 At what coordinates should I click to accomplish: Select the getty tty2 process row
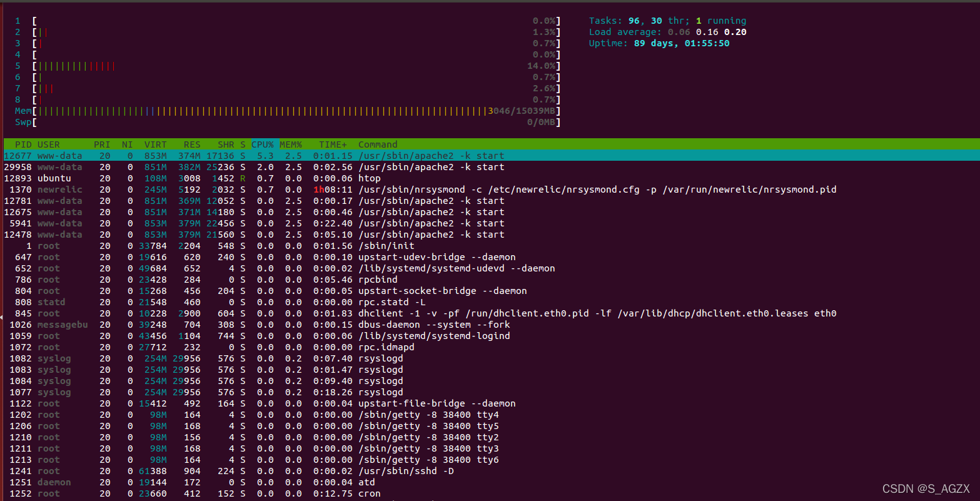click(x=492, y=437)
